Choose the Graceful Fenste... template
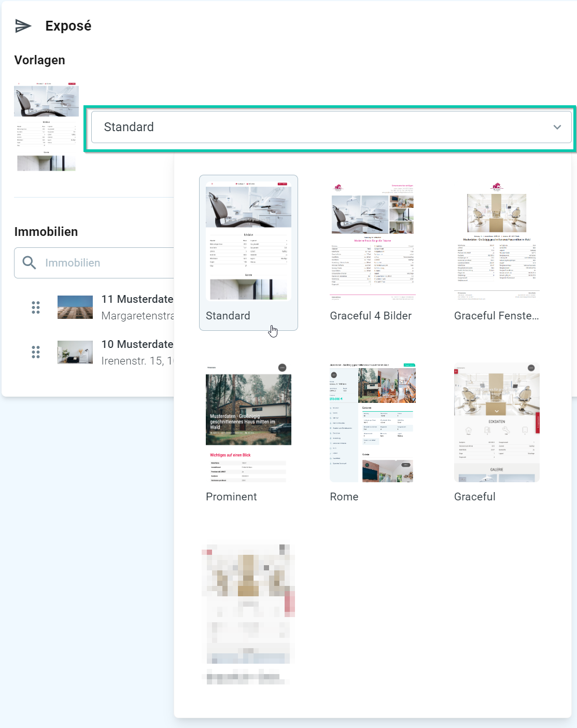This screenshot has height=728, width=577. point(497,253)
